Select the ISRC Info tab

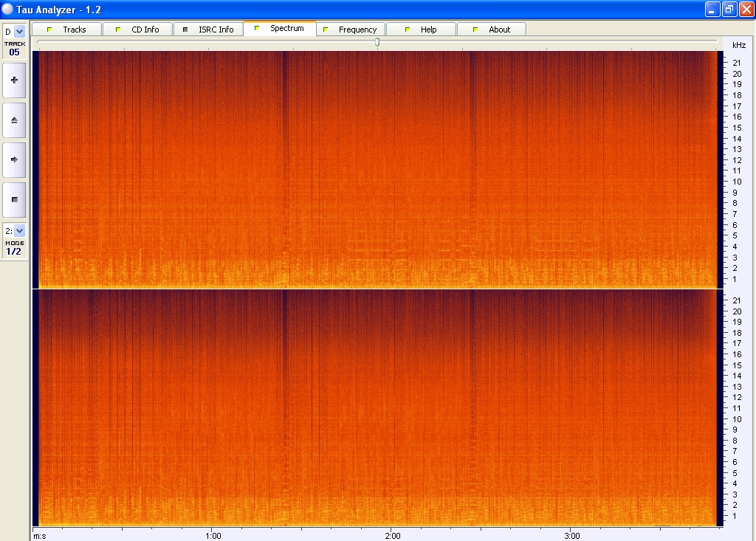tap(216, 30)
